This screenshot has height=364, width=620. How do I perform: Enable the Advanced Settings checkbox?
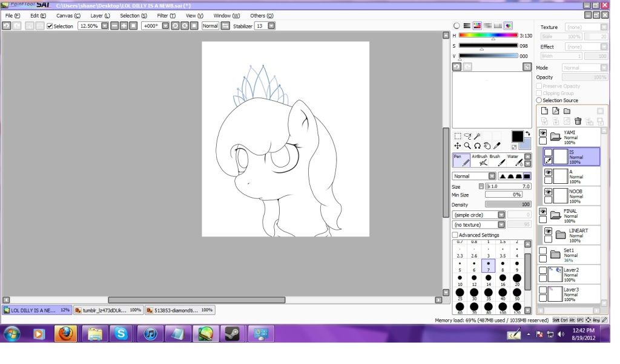pyautogui.click(x=455, y=235)
